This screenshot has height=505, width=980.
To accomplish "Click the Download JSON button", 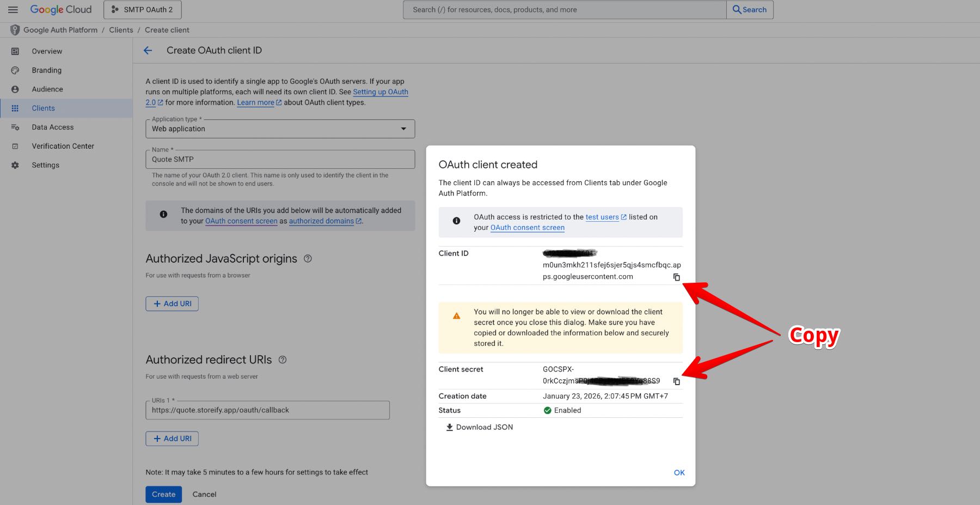I will pos(480,427).
